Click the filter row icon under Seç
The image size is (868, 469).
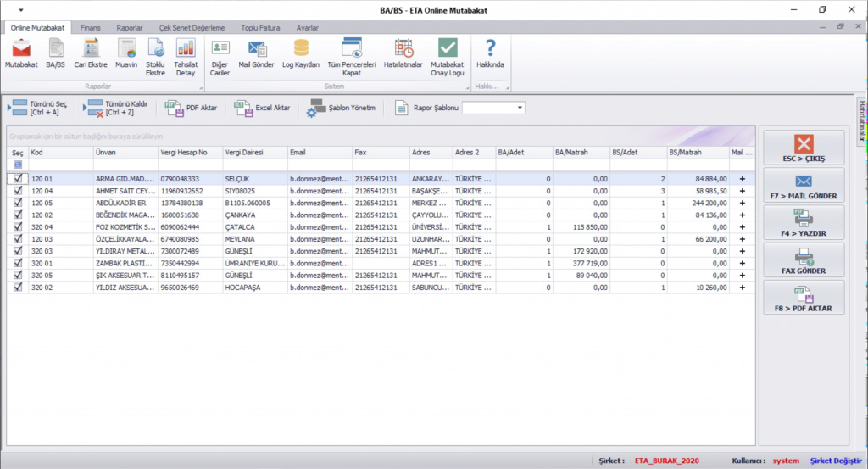pos(18,165)
